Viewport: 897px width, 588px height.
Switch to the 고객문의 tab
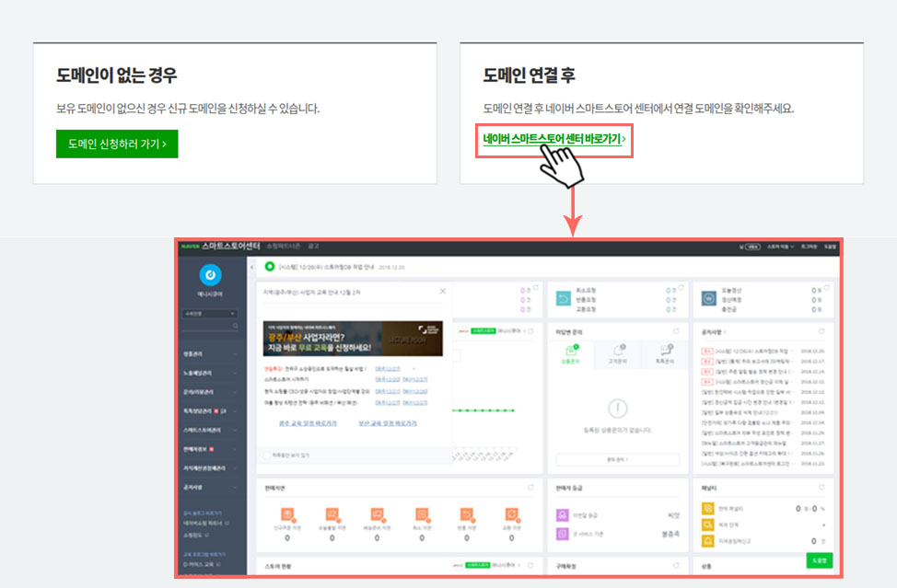(617, 354)
